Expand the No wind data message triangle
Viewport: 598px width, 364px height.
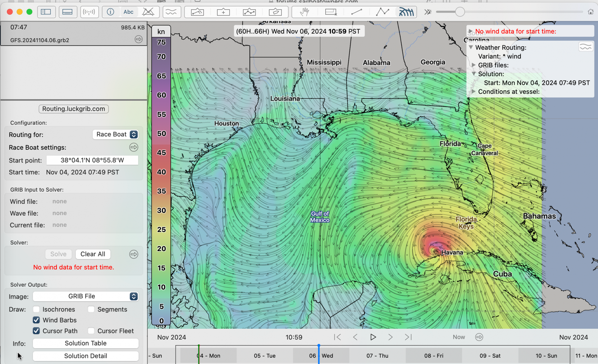471,31
